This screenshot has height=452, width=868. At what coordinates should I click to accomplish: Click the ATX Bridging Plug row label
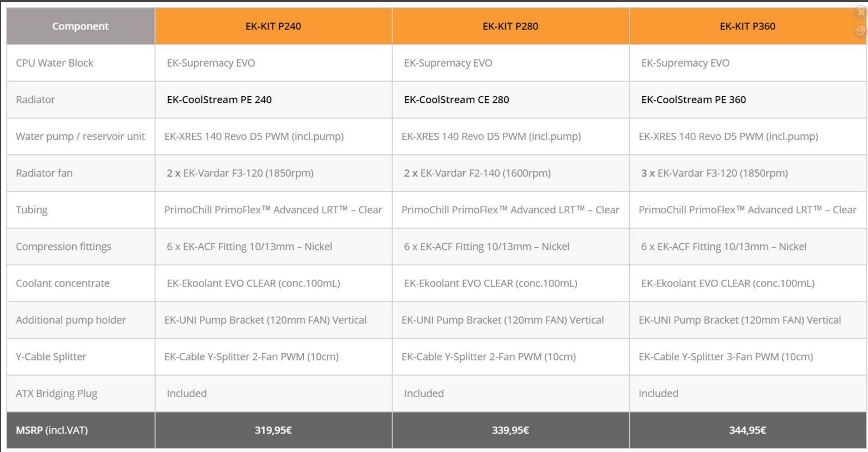57,394
